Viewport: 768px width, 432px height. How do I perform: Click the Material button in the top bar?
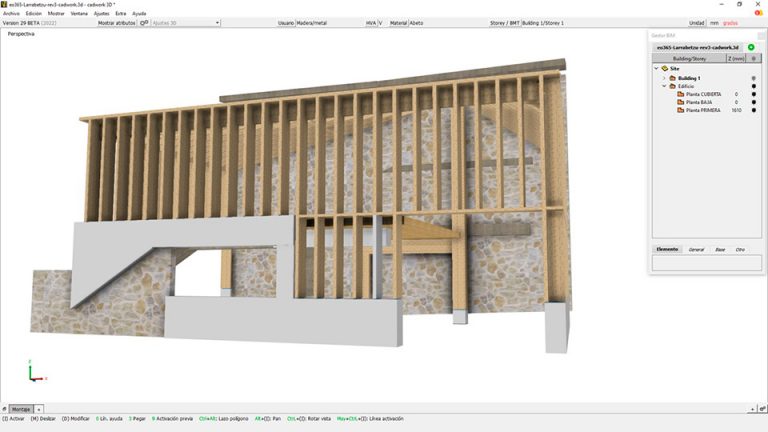pyautogui.click(x=398, y=23)
